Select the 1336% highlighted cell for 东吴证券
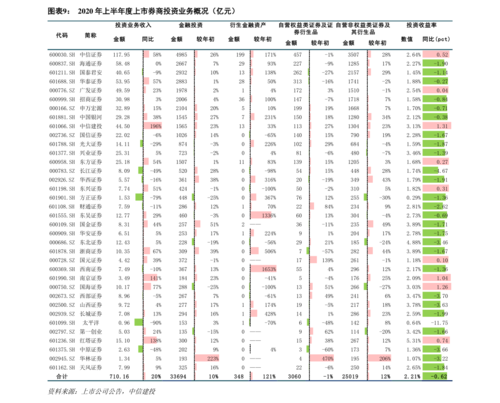The width and height of the screenshot is (500, 403). pos(264,216)
